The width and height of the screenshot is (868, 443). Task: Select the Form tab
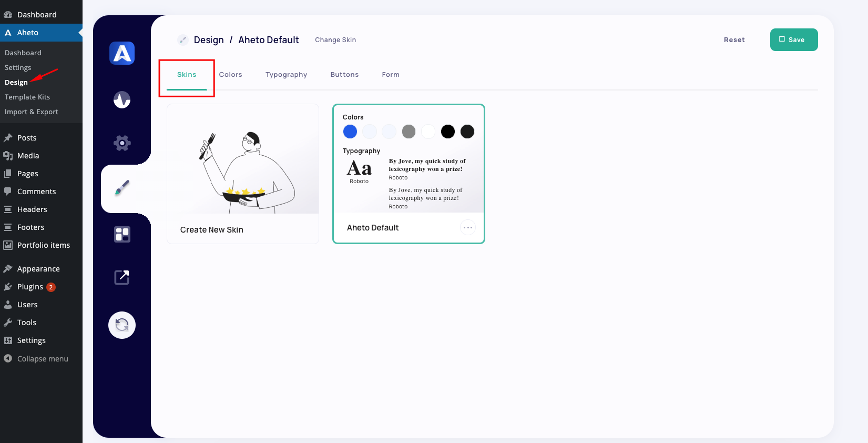click(391, 75)
